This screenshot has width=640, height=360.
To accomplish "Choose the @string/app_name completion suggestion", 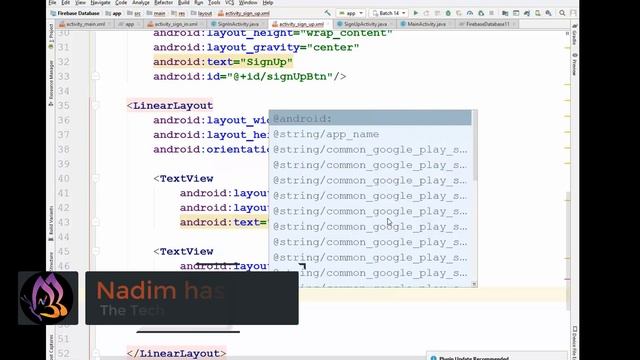I will 370,134.
